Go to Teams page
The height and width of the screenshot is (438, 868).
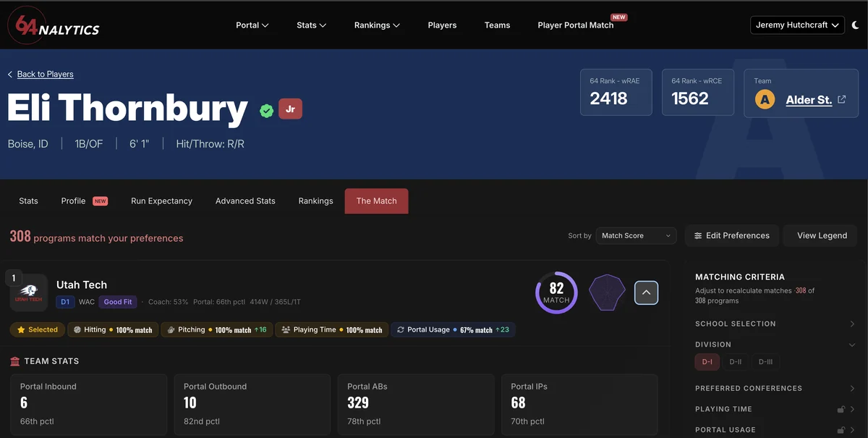[497, 25]
